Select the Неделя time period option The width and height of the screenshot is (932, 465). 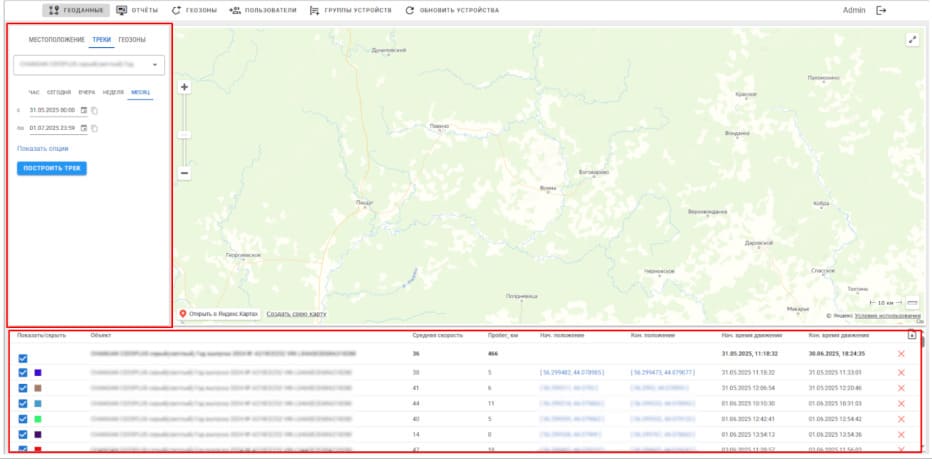pos(113,92)
